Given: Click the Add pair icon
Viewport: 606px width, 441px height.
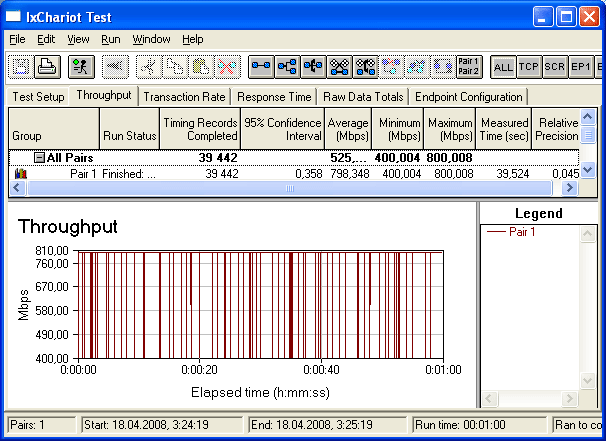Looking at the screenshot, I should (261, 66).
